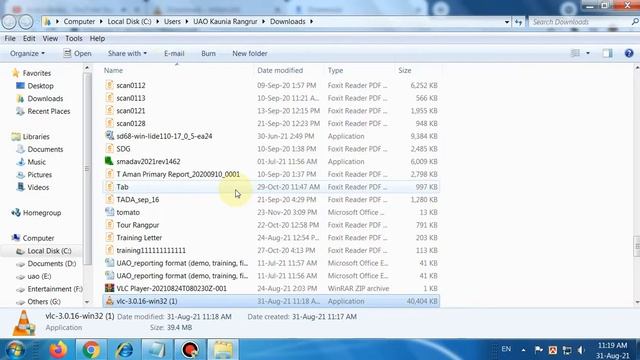
Task: Select the vlc-3.0.16-win32 (1) cone icon
Action: tap(109, 300)
